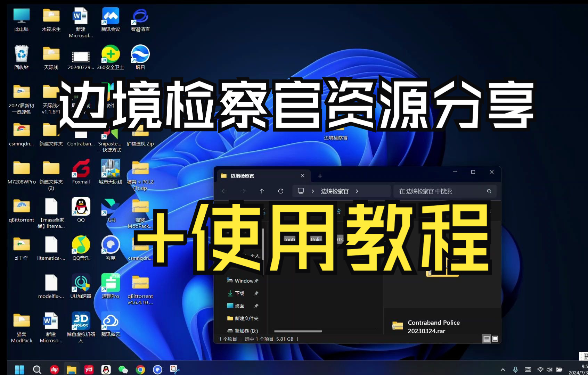Image resolution: width=588 pixels, height=375 pixels.
Task: Expand chevron before 边境检察官 breadcrumb
Action: (313, 191)
